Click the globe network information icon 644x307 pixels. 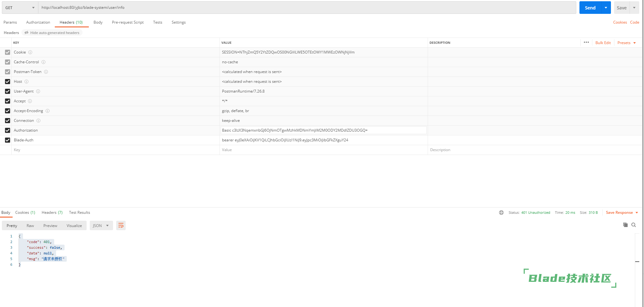click(501, 213)
